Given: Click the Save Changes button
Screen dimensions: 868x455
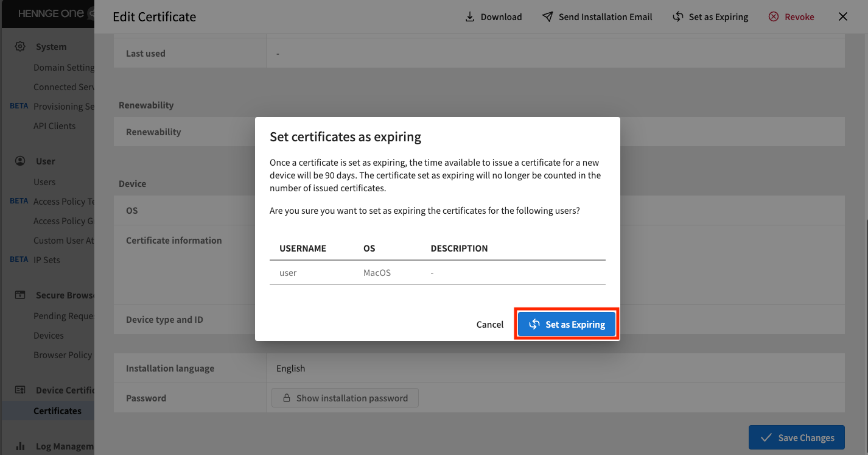Looking at the screenshot, I should pyautogui.click(x=797, y=437).
